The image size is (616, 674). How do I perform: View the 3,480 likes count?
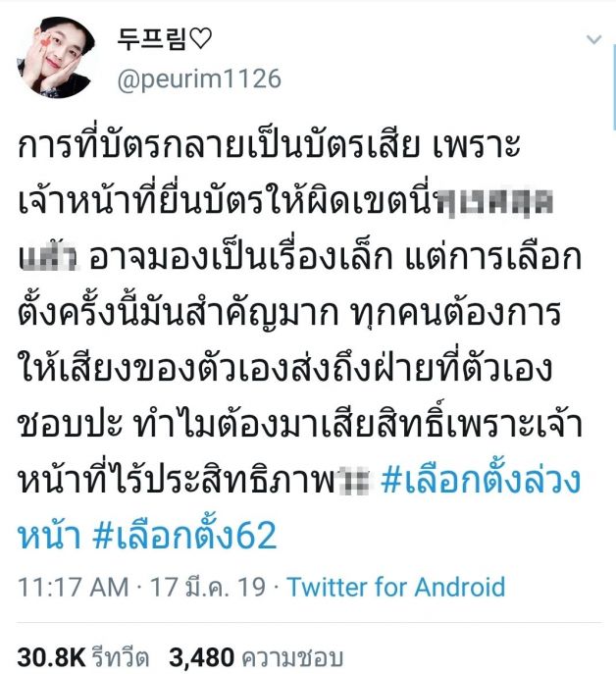202,657
